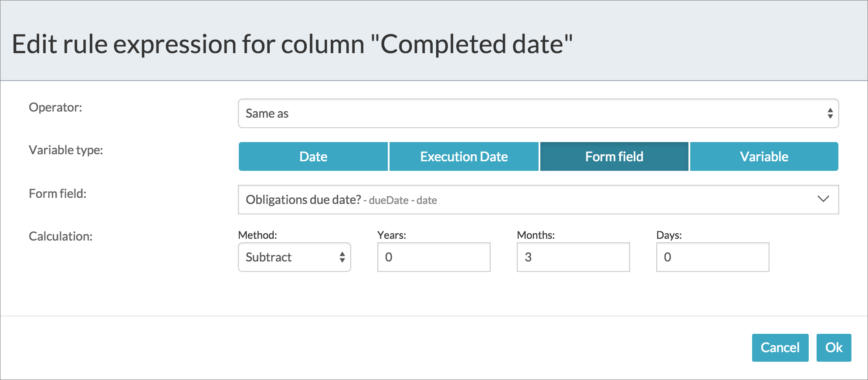
Task: Click the Calculation label
Action: coord(61,236)
